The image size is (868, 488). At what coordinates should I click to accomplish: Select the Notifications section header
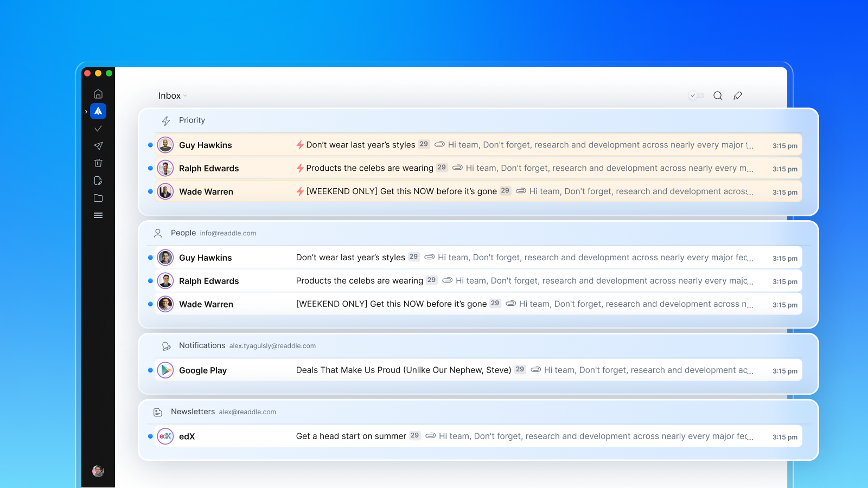(202, 346)
